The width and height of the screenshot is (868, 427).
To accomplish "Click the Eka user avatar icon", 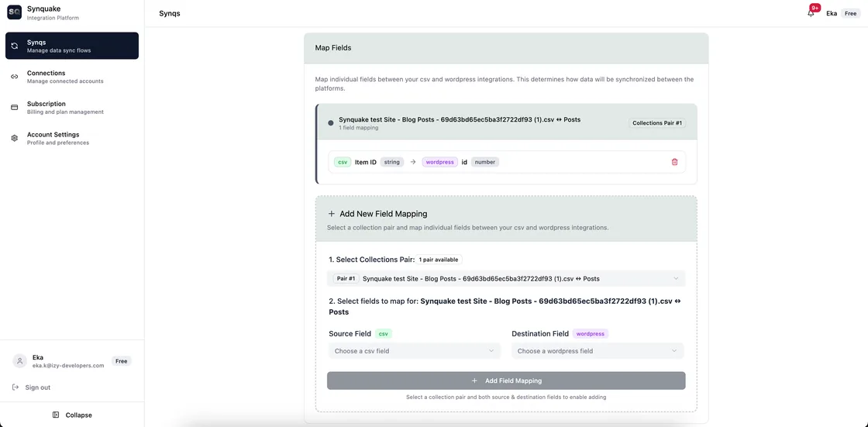I will 20,361.
